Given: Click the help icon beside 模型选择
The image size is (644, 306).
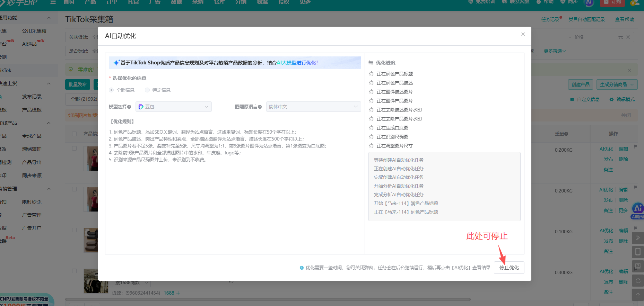Looking at the screenshot, I should point(129,107).
